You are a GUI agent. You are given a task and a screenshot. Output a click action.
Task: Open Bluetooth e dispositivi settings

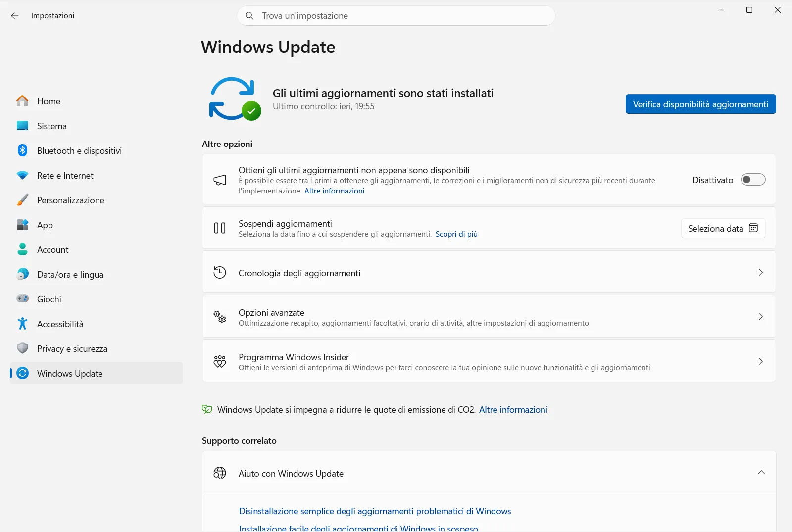click(97, 150)
